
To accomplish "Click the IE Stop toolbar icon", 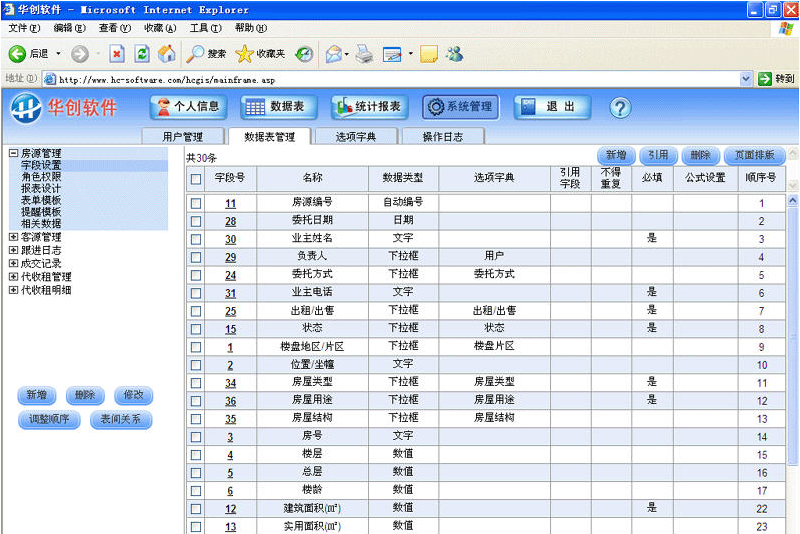I will (117, 54).
